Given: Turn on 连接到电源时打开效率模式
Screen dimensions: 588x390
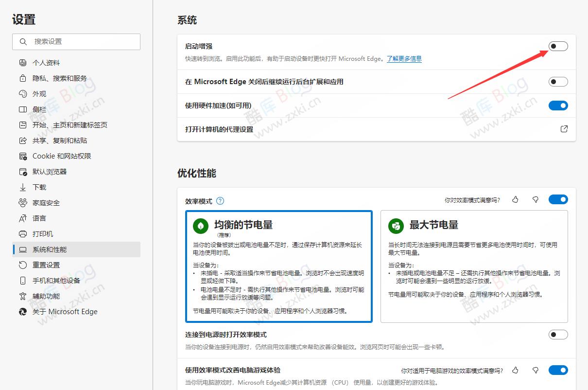Looking at the screenshot, I should click(x=558, y=334).
